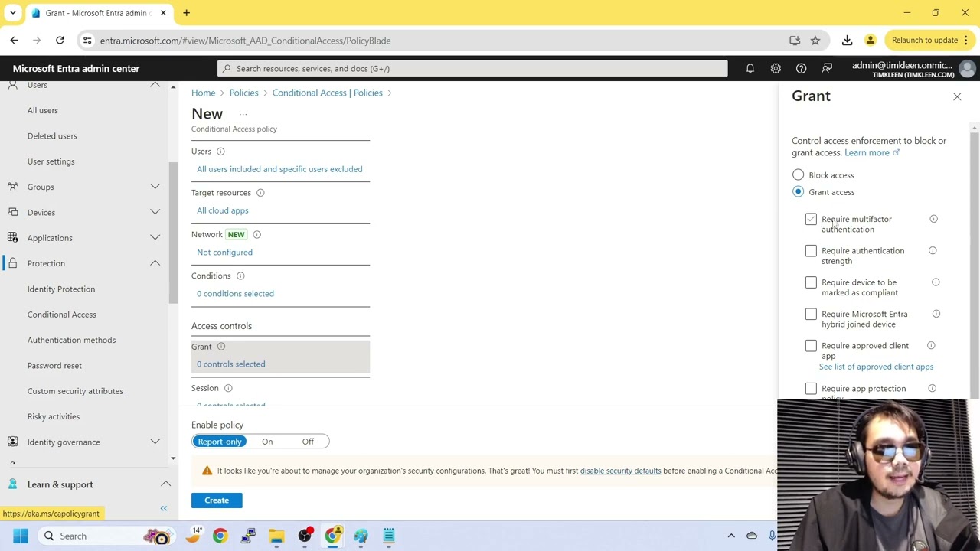Open the help question mark icon
The width and height of the screenshot is (980, 551).
tap(801, 68)
